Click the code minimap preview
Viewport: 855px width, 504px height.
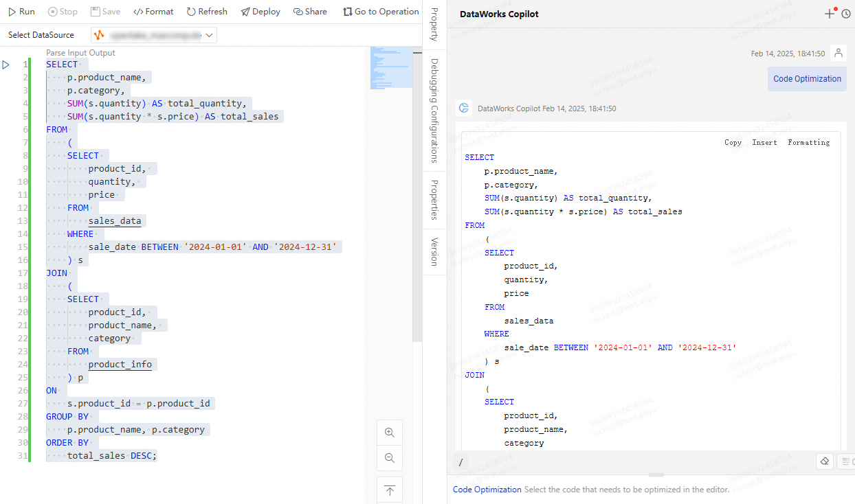click(391, 67)
